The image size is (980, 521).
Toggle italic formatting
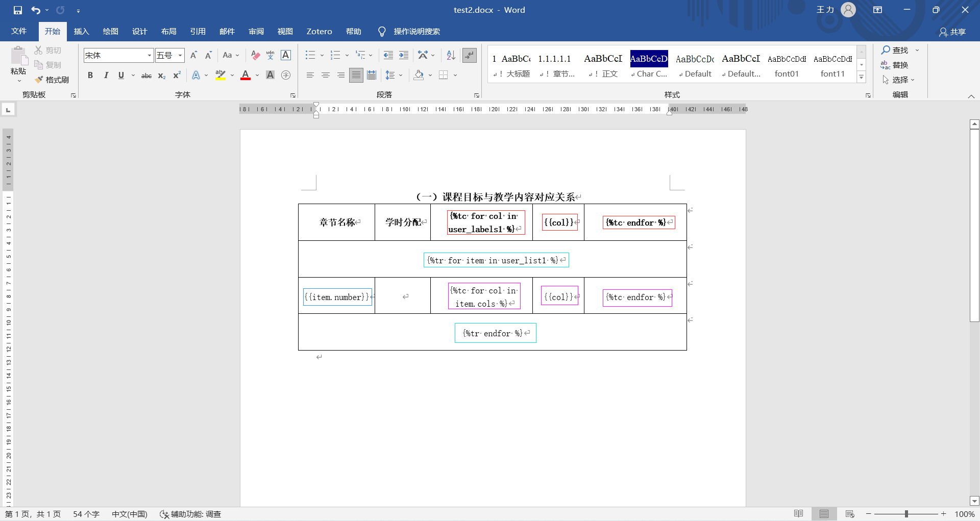[x=106, y=75]
